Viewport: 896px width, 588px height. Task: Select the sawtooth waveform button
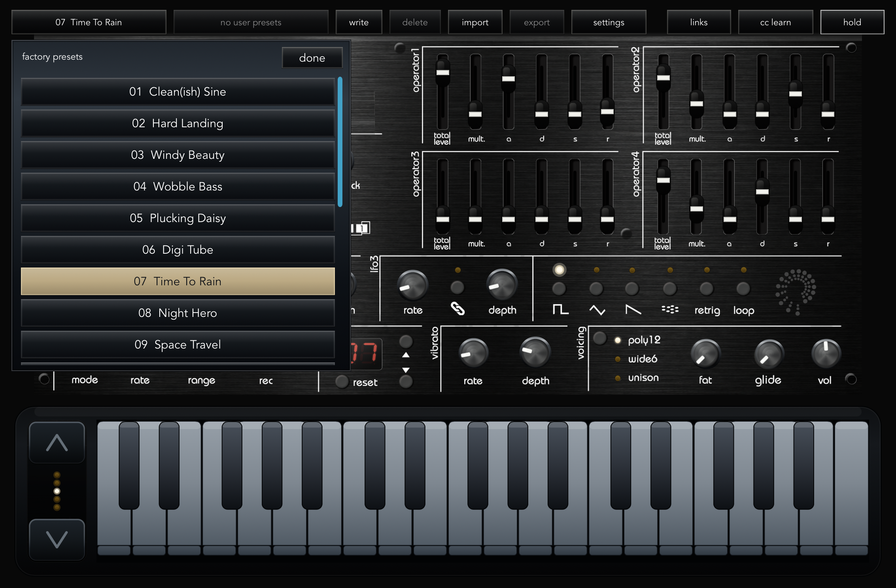click(x=632, y=289)
